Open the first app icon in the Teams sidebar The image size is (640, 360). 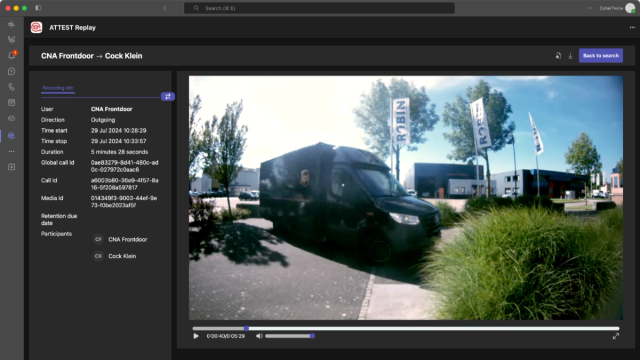pyautogui.click(x=11, y=24)
